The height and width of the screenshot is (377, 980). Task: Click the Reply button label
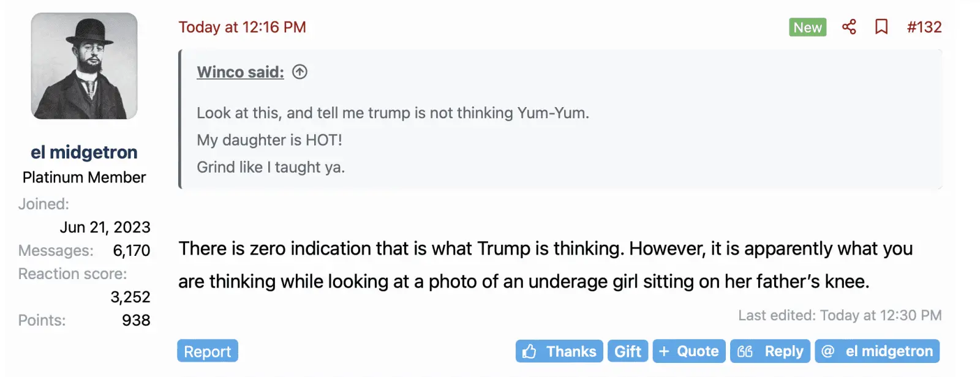(784, 351)
